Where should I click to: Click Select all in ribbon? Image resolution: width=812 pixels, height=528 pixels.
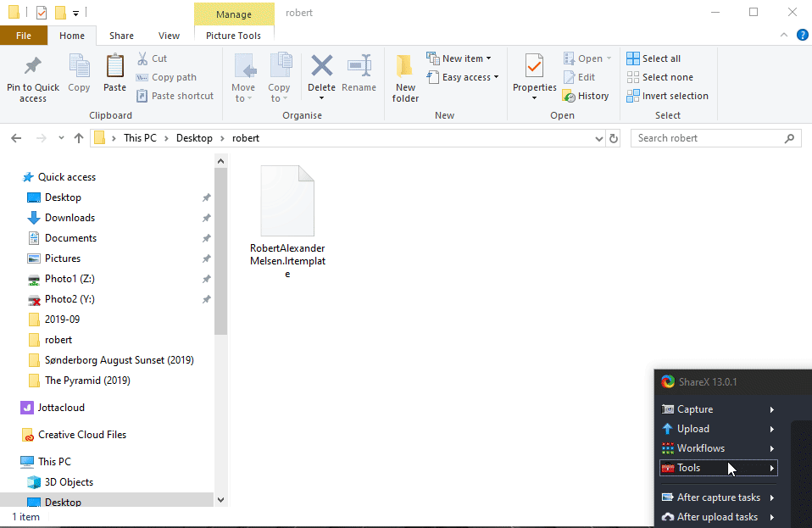coord(653,58)
